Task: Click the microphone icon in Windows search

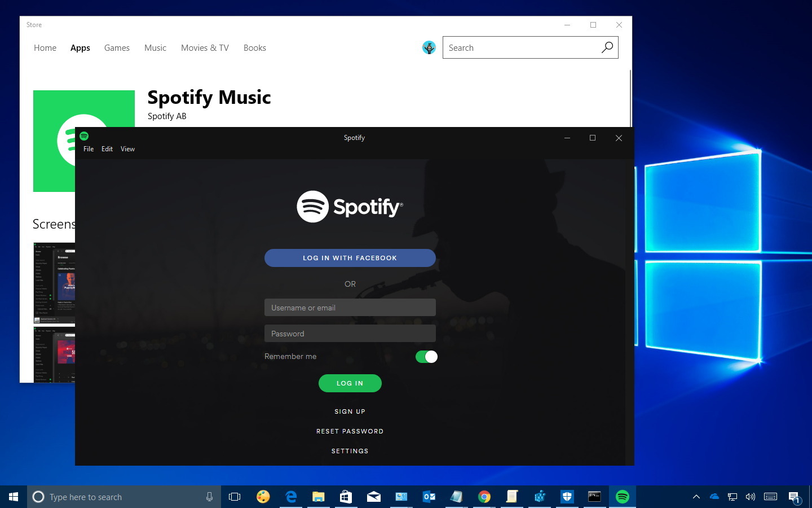Action: click(x=209, y=497)
